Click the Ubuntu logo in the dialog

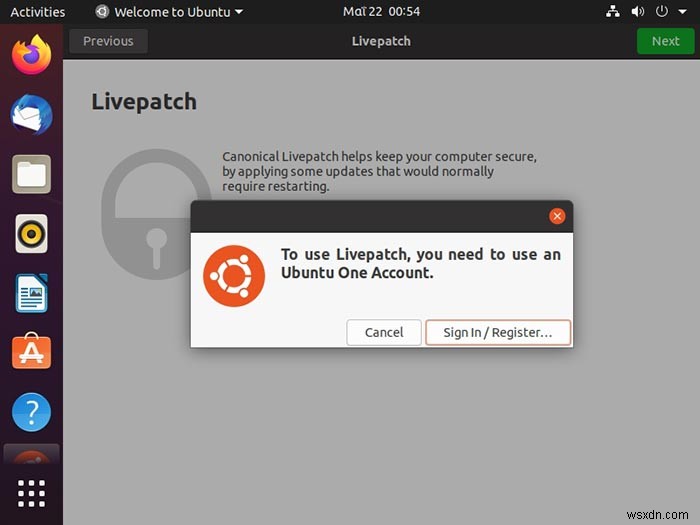pyautogui.click(x=234, y=276)
